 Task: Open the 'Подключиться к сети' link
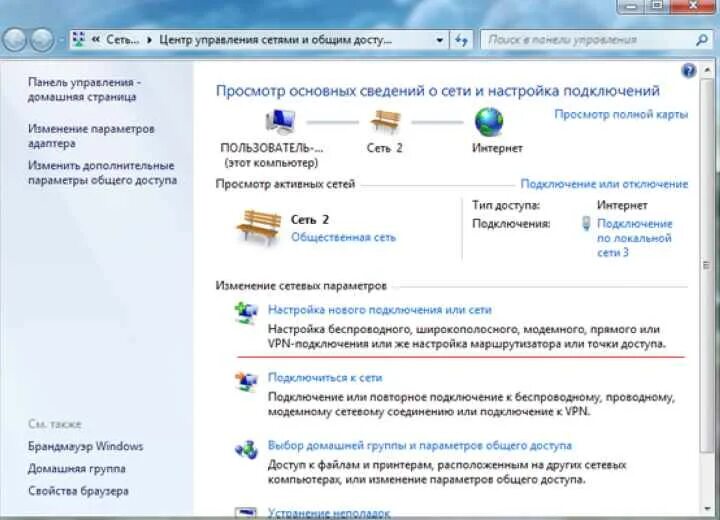325,378
